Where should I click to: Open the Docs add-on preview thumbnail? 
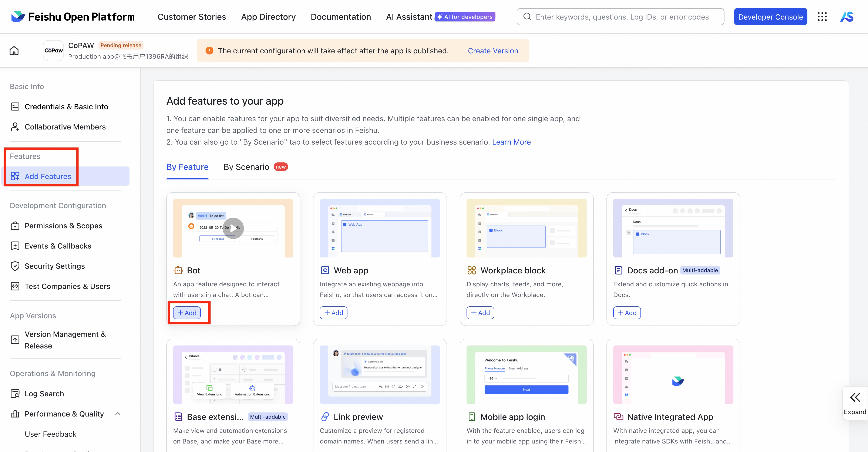(x=673, y=228)
